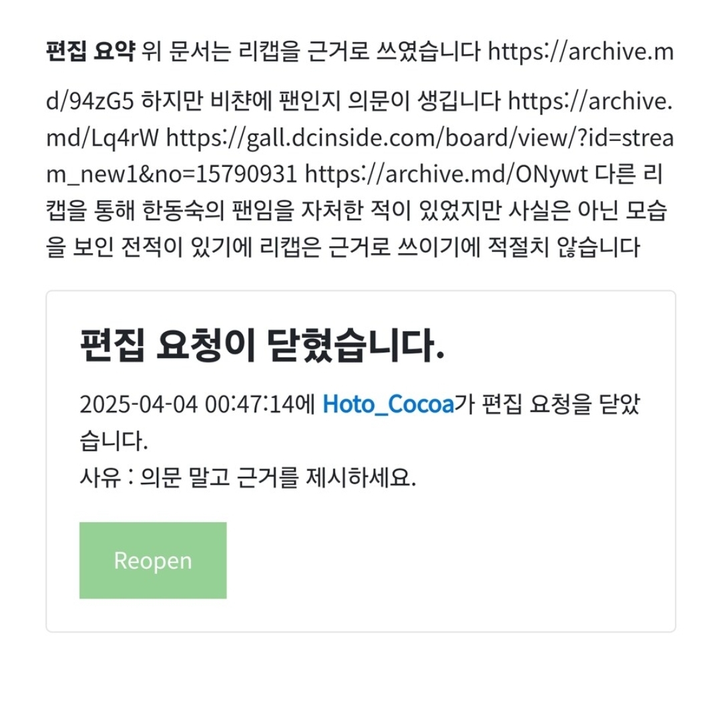
Task: Click the number 15790931 in the URL
Action: pos(246,174)
